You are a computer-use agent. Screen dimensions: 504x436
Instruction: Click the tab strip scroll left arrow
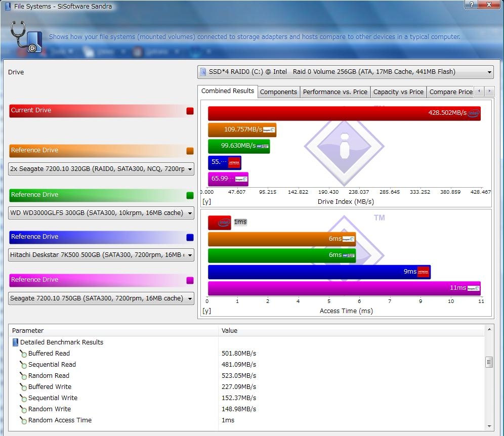pyautogui.click(x=479, y=91)
